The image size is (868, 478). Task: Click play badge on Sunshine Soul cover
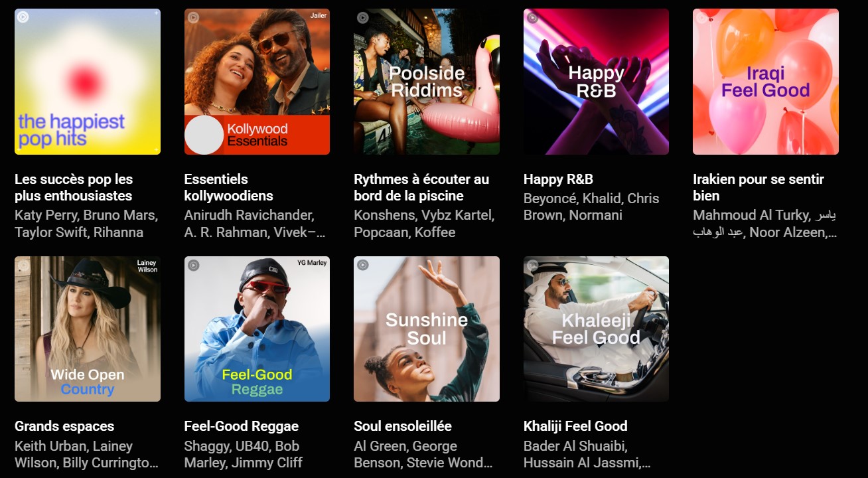[363, 265]
